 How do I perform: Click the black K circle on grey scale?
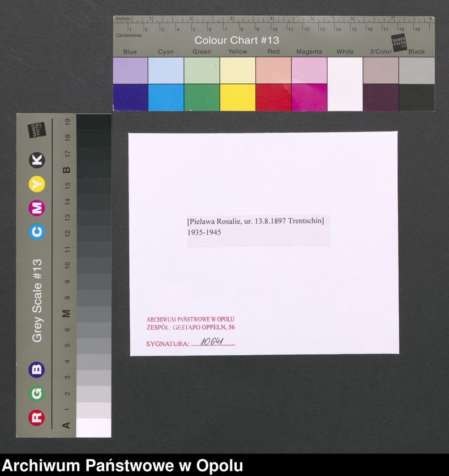(x=37, y=160)
